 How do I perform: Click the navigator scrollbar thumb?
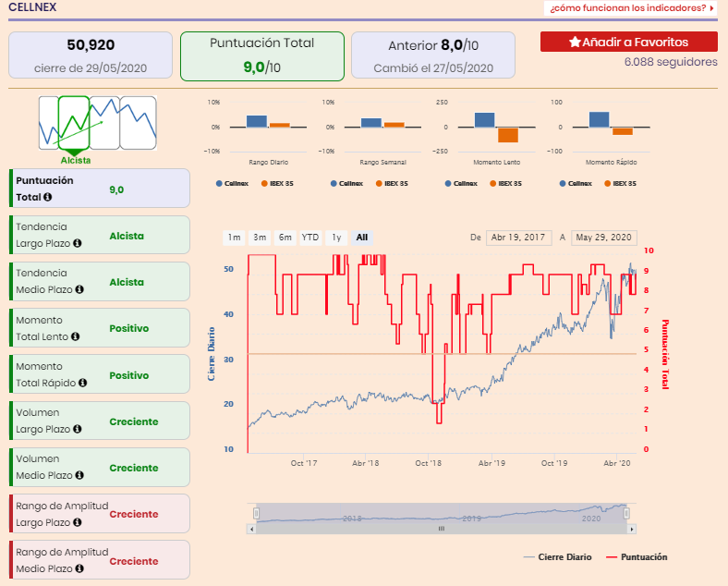coord(442,529)
